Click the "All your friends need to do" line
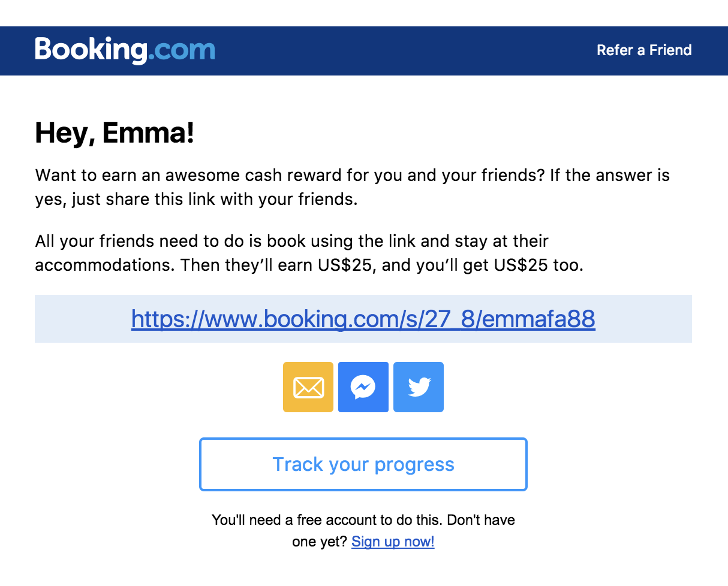728x586 pixels. point(292,241)
